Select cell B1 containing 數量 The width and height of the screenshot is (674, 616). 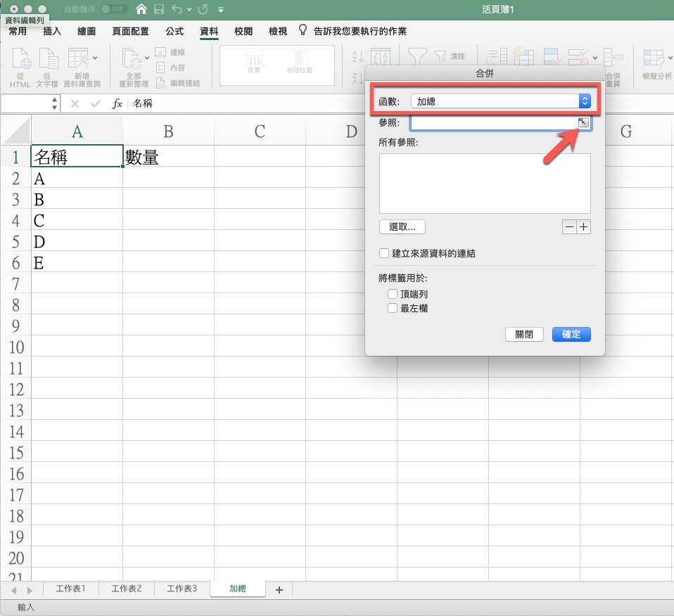tap(169, 156)
